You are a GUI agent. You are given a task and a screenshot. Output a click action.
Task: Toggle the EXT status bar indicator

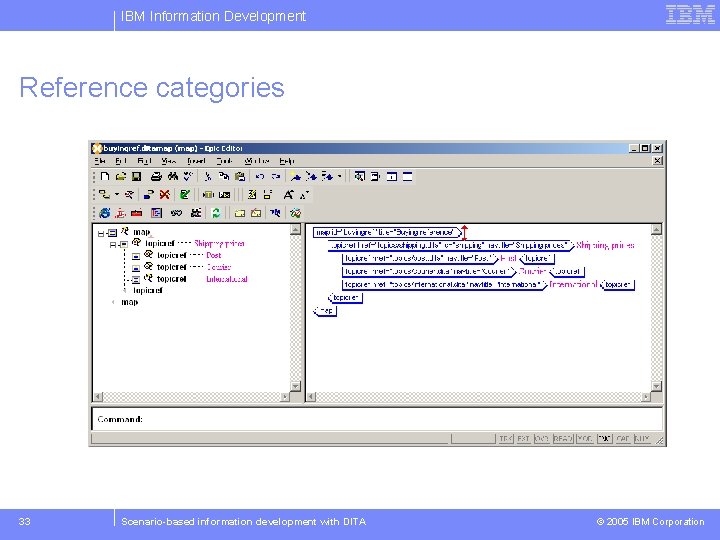(523, 439)
